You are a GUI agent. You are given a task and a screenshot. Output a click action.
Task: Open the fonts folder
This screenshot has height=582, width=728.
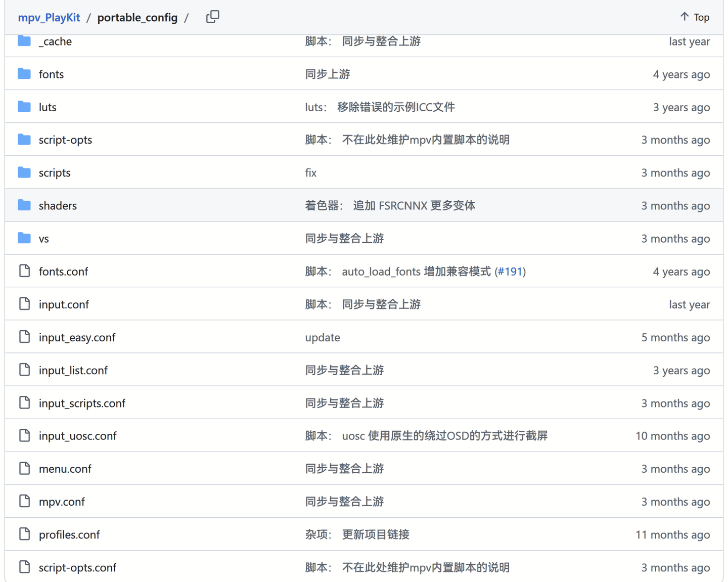point(51,74)
